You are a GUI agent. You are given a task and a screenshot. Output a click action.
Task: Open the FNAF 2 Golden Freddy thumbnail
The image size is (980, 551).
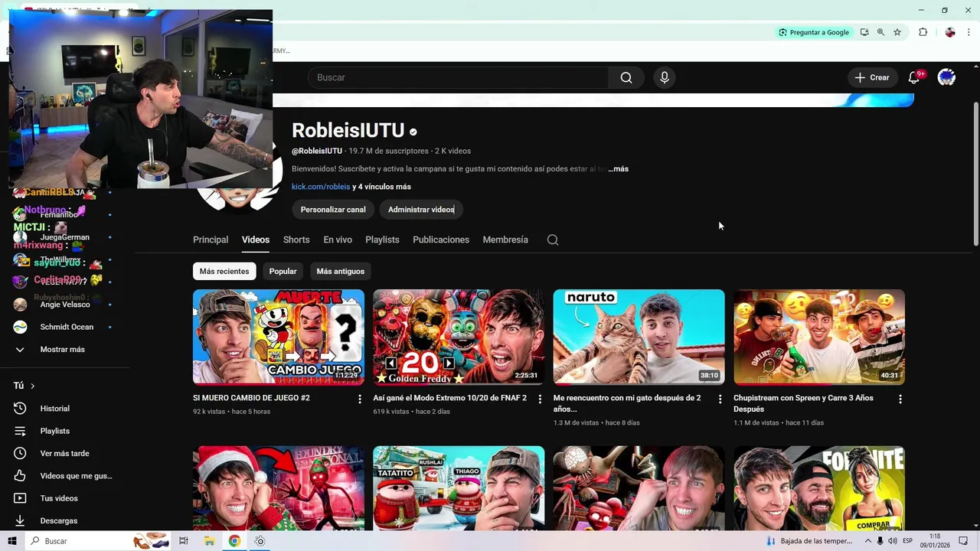(x=459, y=337)
